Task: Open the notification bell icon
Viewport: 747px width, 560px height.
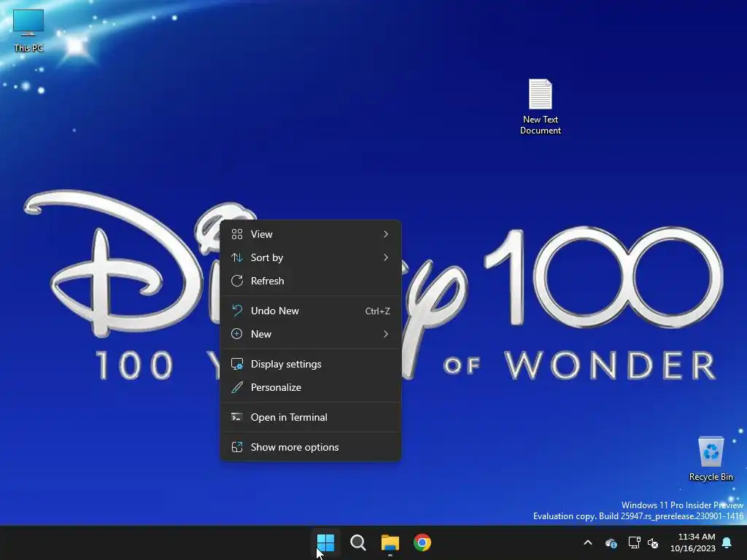Action: click(x=727, y=542)
